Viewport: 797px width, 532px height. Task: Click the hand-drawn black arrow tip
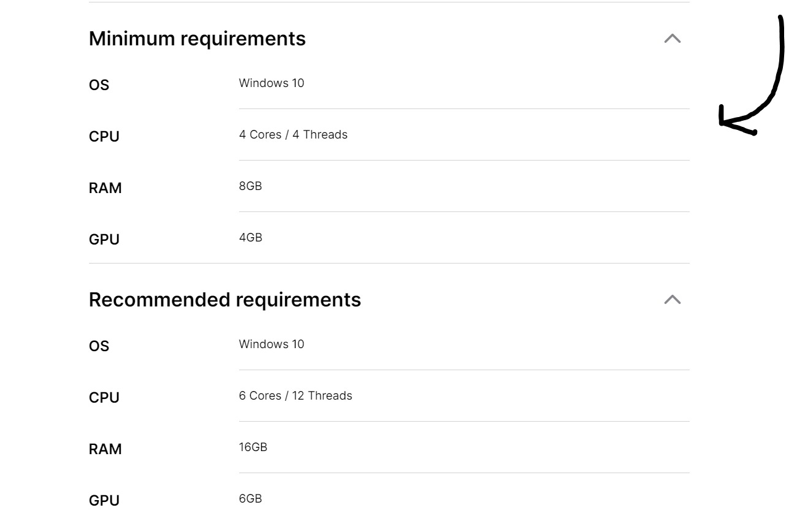point(723,123)
